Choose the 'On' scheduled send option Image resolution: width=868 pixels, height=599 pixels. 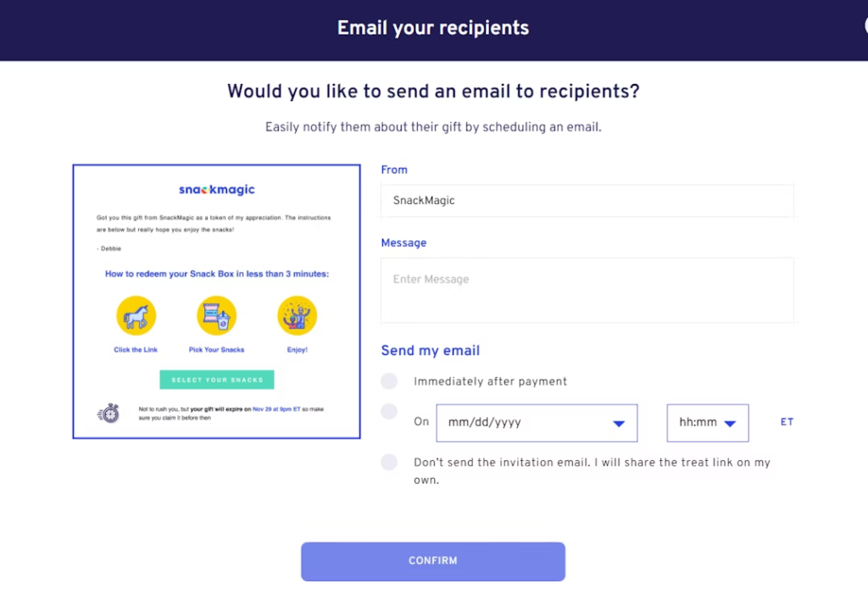click(x=389, y=411)
